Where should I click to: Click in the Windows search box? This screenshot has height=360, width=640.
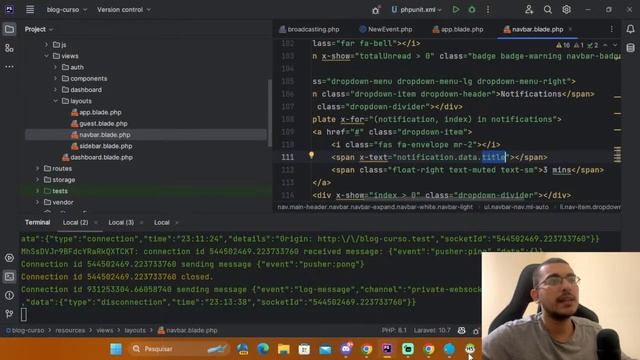click(179, 349)
